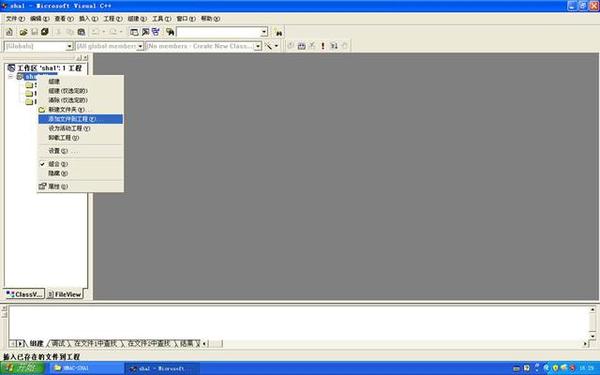Open the All global members dropdown
Viewport: 600px width, 375px height.
click(x=140, y=46)
